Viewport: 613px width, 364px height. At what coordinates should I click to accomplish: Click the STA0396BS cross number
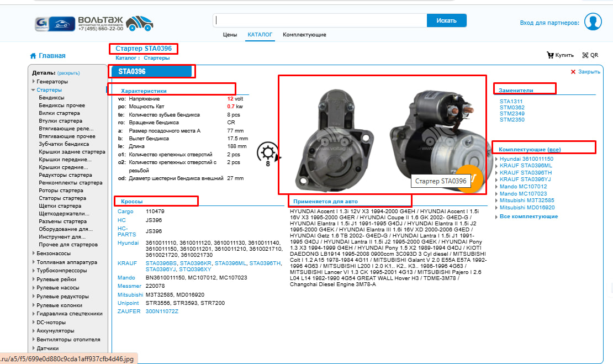161,263
